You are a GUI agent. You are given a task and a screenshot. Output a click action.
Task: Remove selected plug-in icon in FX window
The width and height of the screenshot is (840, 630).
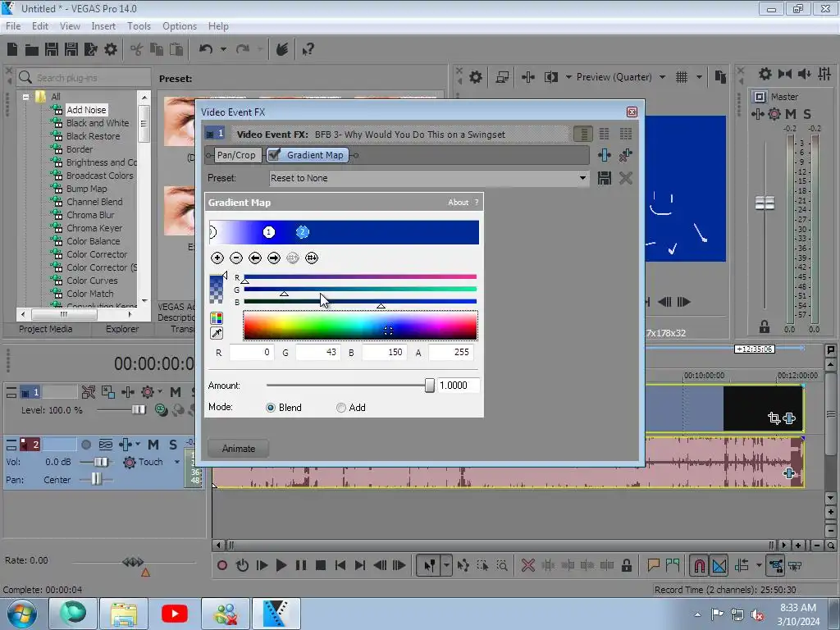[x=626, y=155]
